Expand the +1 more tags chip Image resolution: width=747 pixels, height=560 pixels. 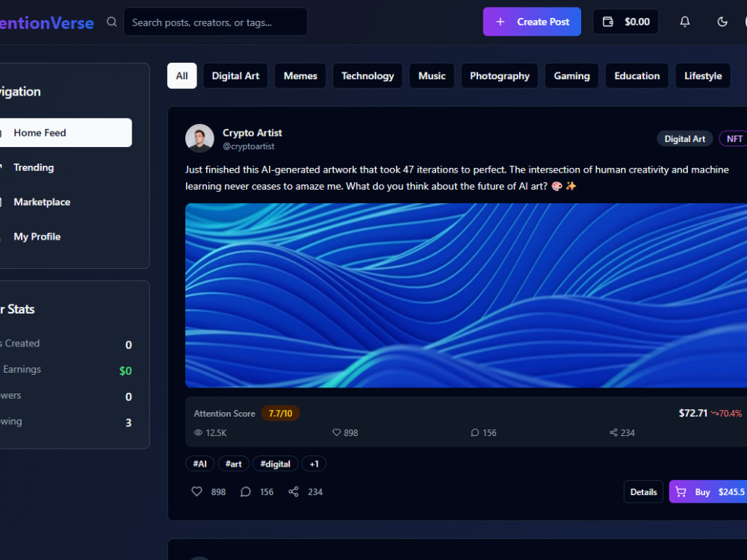point(314,464)
